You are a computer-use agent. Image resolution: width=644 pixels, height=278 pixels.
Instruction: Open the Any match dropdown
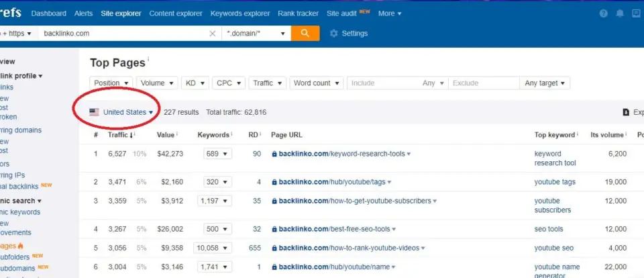coord(433,83)
